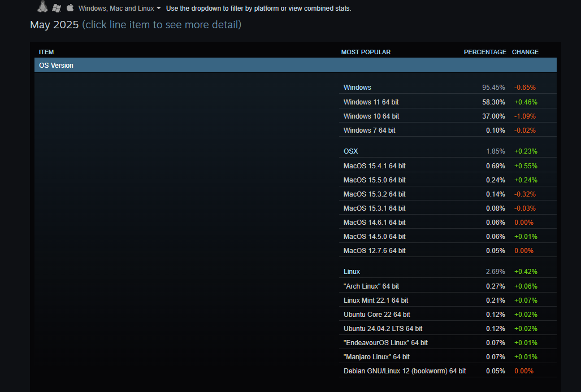
Task: Click the Linux 2.69% percentage value
Action: click(x=496, y=271)
